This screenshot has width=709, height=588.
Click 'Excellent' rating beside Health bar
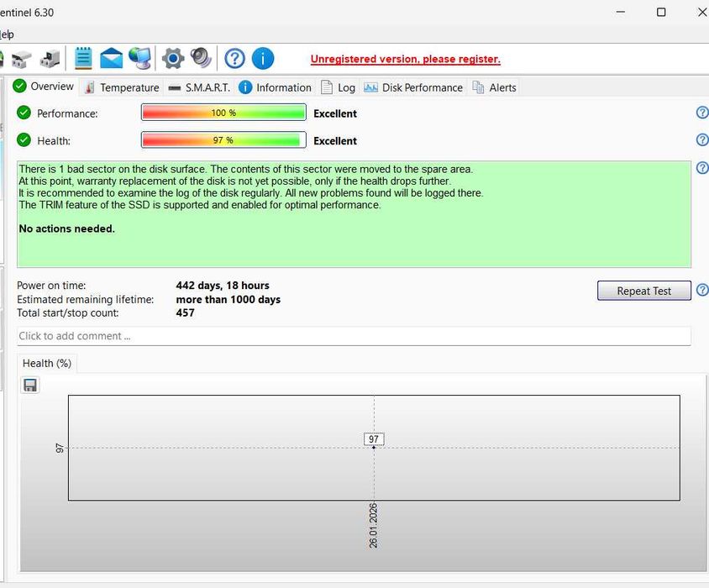tap(335, 141)
